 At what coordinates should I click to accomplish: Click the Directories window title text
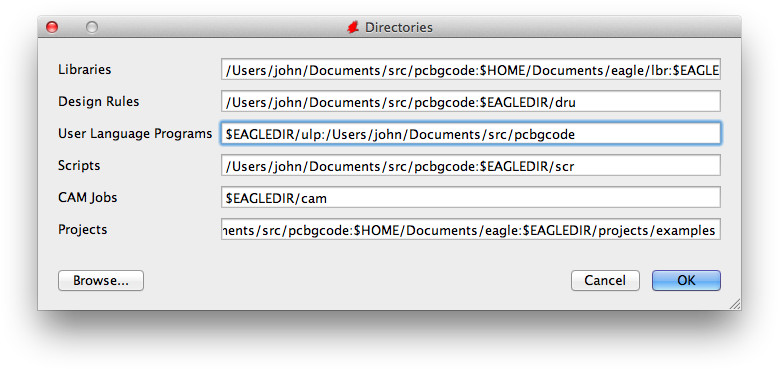(x=399, y=27)
